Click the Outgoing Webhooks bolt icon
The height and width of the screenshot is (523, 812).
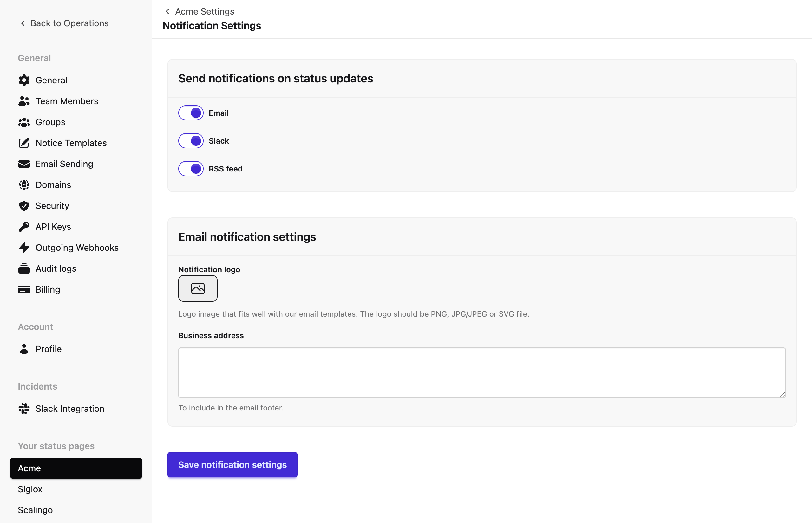tap(24, 248)
